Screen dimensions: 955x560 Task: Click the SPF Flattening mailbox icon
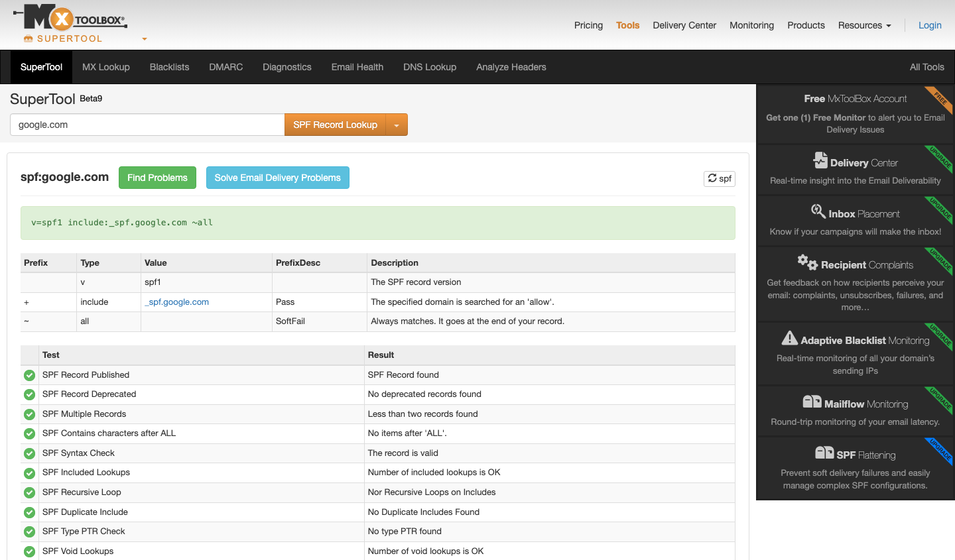[x=824, y=453]
